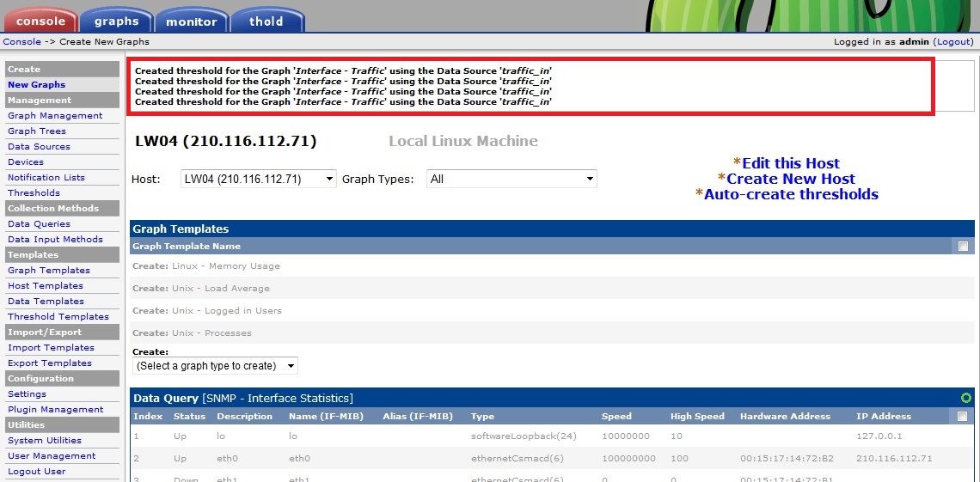Toggle the Data Query select-all checkbox

963,416
